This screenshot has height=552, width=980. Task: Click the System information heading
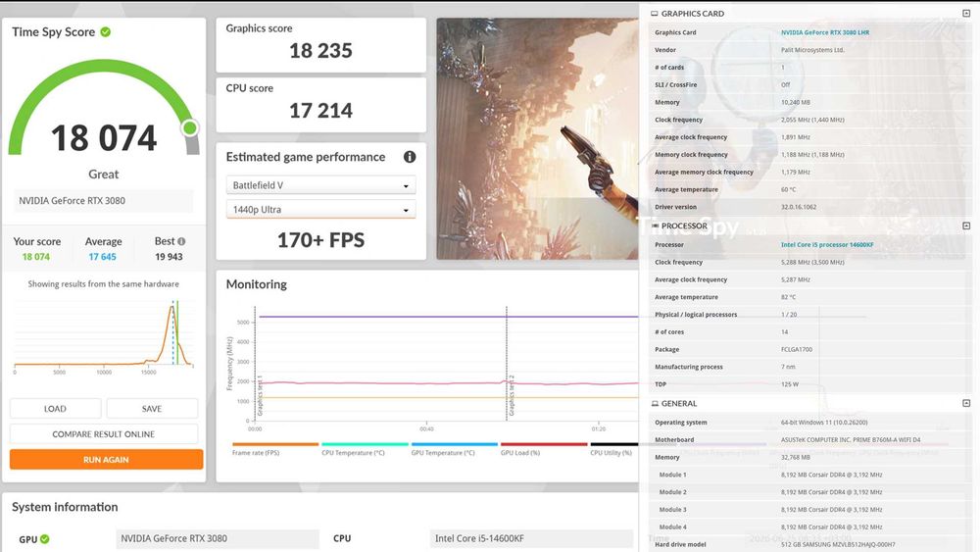(65, 507)
